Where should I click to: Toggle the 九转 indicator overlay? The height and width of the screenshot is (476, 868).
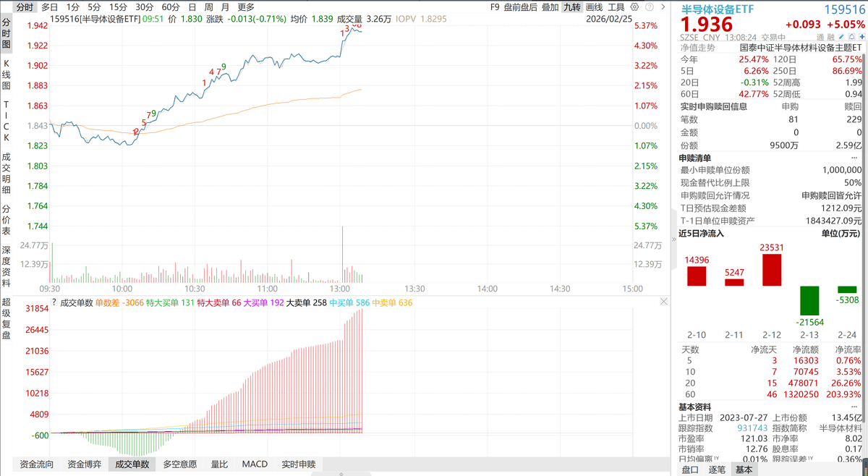(572, 7)
